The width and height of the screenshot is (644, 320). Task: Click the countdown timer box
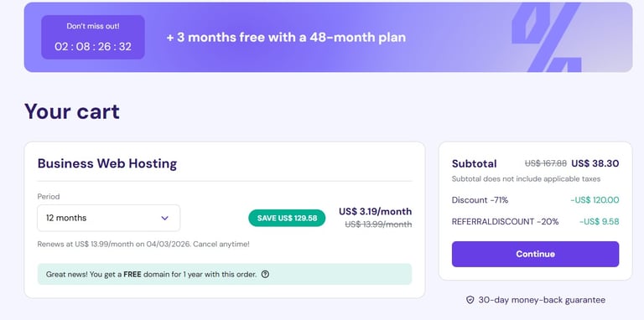point(93,38)
